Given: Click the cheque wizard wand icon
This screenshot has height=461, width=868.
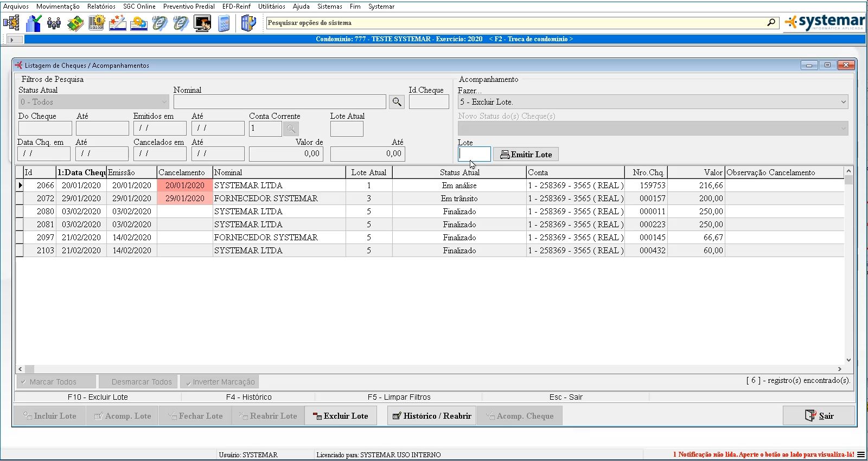Looking at the screenshot, I should coord(118,23).
